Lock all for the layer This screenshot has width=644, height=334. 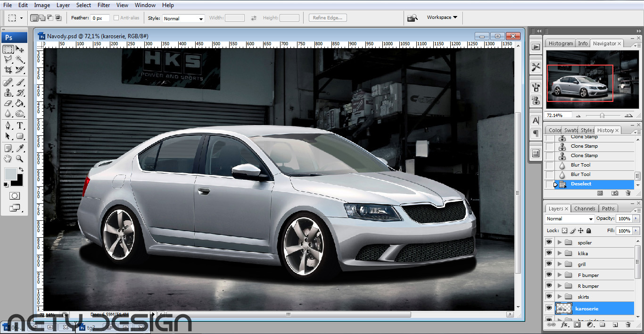tap(589, 231)
